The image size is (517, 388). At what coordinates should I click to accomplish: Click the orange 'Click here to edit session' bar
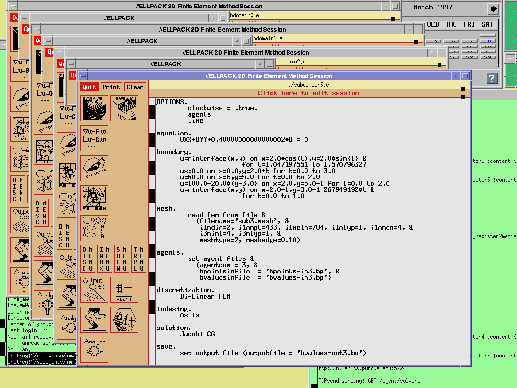tap(308, 93)
